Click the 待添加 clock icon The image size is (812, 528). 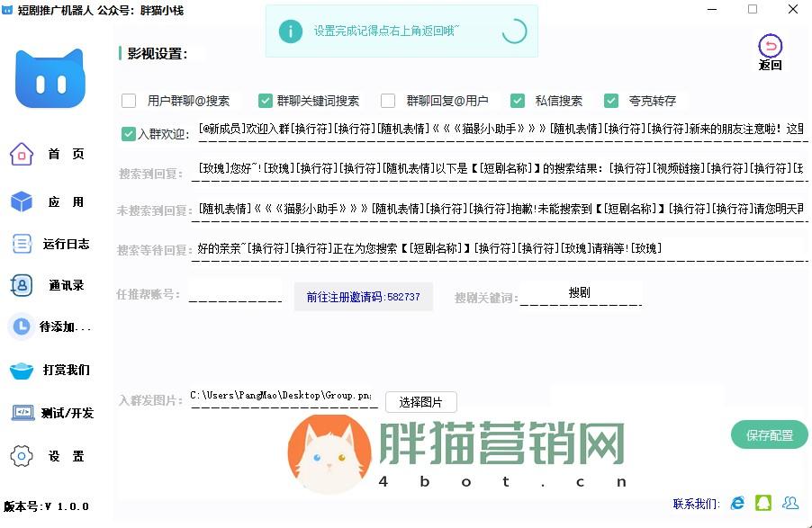[20, 327]
